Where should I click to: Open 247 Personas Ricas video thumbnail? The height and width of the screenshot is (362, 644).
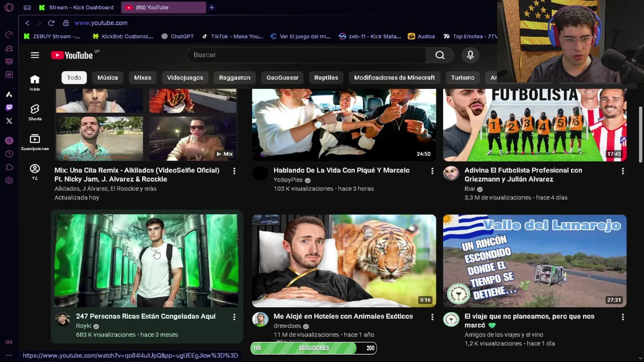point(146,260)
